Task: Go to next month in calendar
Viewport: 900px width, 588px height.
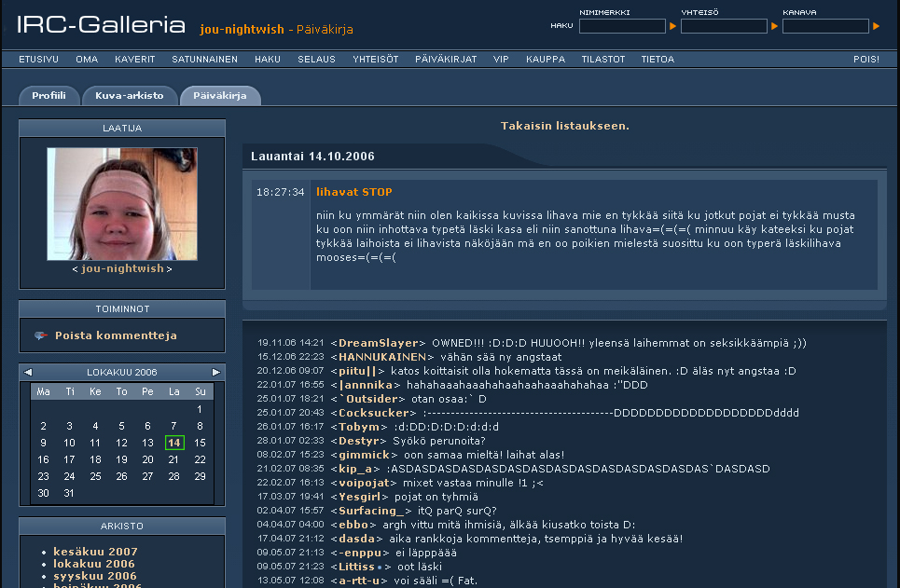Action: [216, 372]
